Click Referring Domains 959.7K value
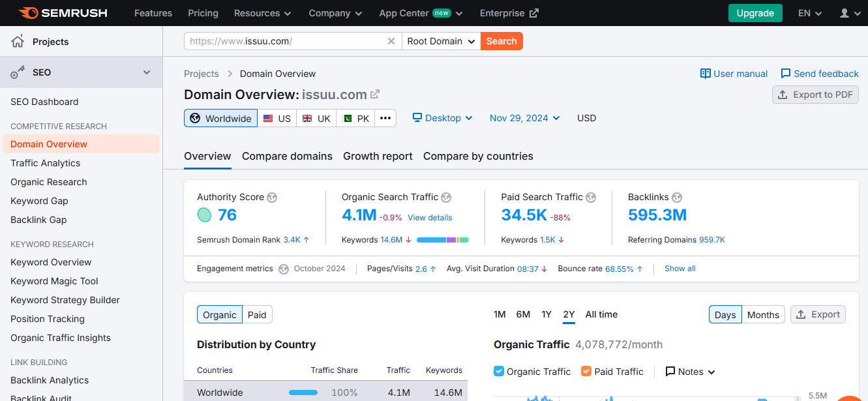 point(712,240)
